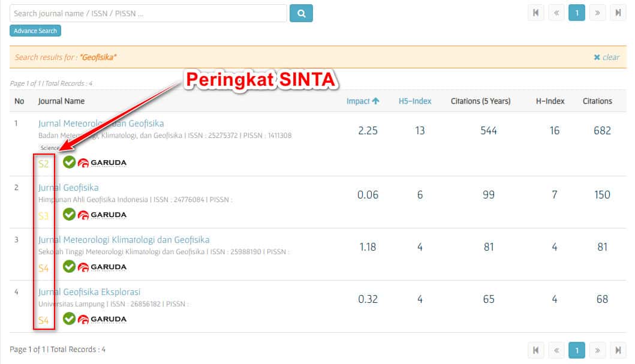This screenshot has width=635, height=364.
Task: Go to last page in top pagination
Action: pyautogui.click(x=618, y=13)
